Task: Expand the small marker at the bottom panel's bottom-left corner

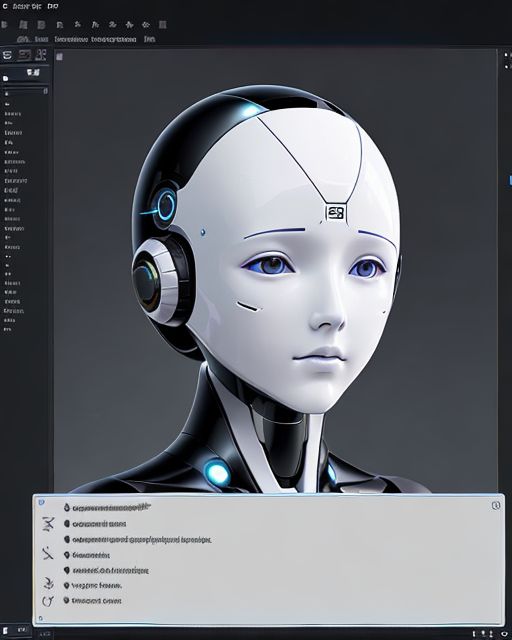Action: (x=40, y=619)
